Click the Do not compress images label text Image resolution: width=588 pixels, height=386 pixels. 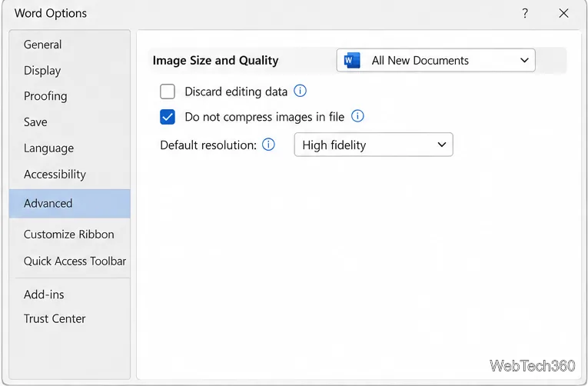pyautogui.click(x=264, y=117)
